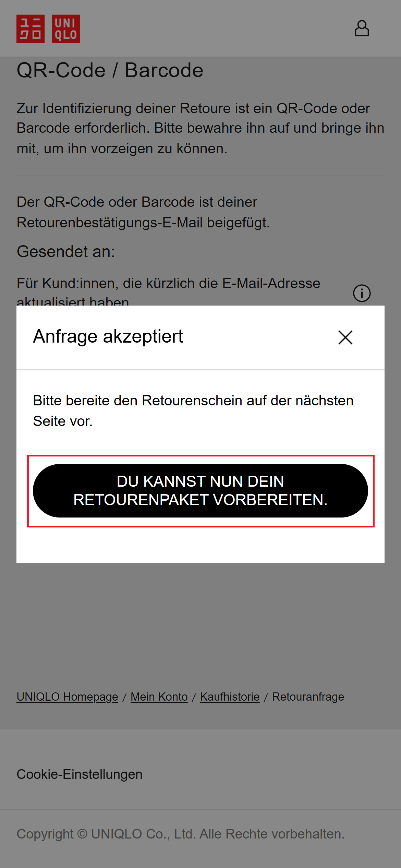Click the Gesendet an: label
The image size is (401, 868).
click(66, 251)
